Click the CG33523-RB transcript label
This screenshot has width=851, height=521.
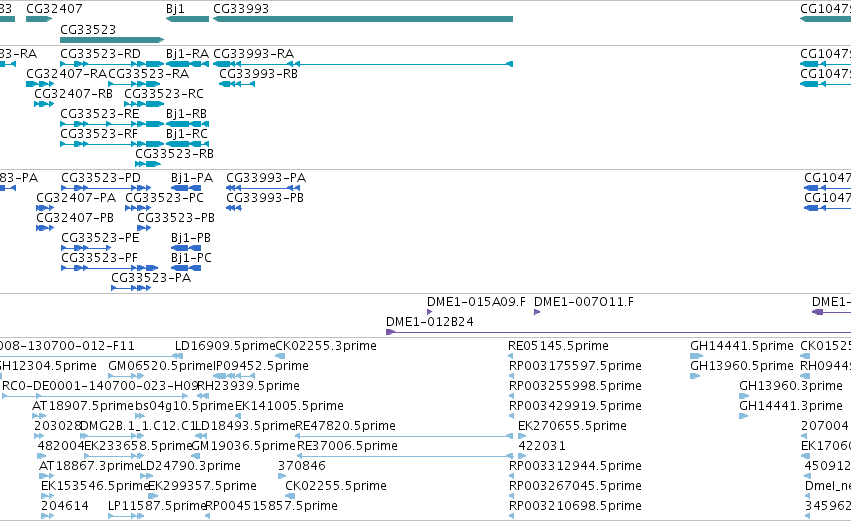[x=174, y=154]
